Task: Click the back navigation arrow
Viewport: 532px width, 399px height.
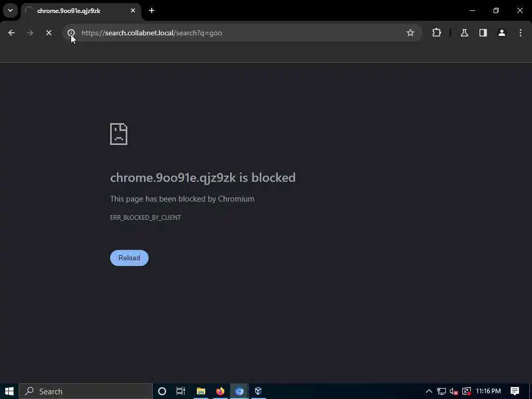Action: click(x=11, y=33)
